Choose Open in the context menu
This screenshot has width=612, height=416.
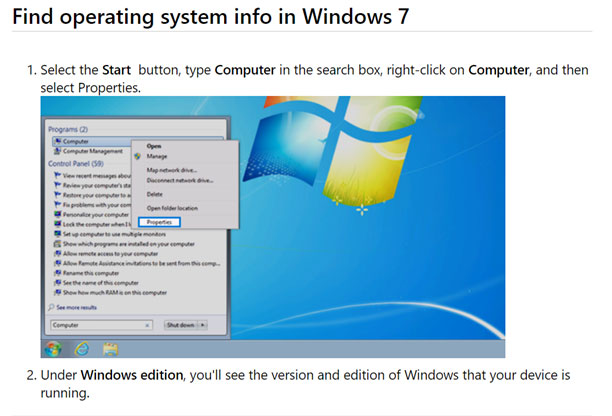[x=154, y=146]
